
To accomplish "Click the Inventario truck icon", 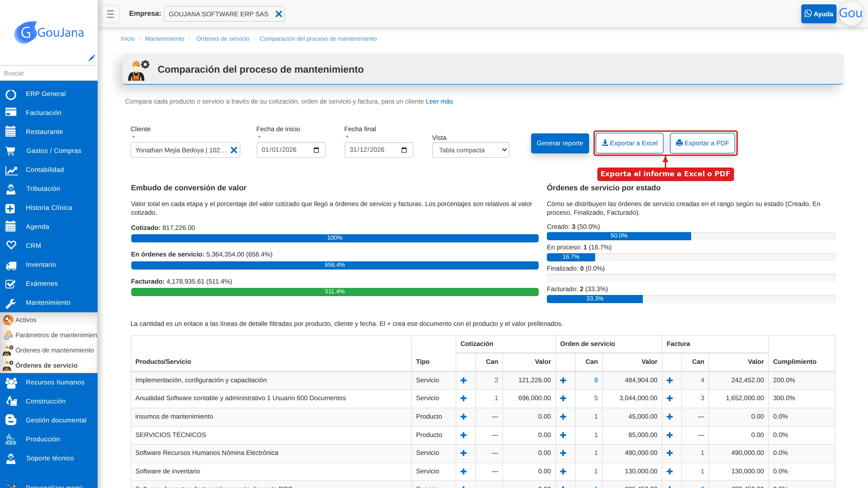I will pyautogui.click(x=11, y=265).
